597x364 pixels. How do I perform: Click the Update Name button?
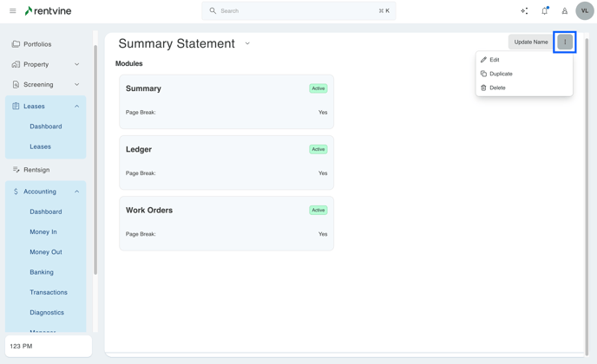click(530, 42)
